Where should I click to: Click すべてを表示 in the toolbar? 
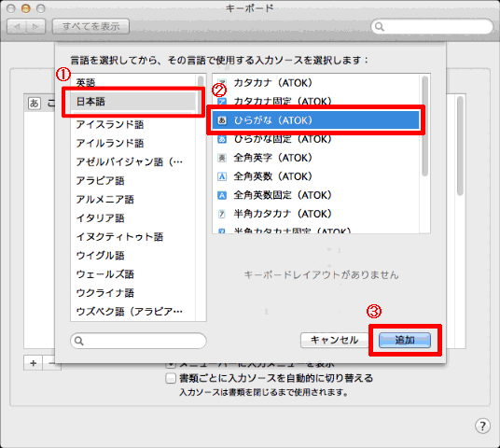tap(90, 26)
